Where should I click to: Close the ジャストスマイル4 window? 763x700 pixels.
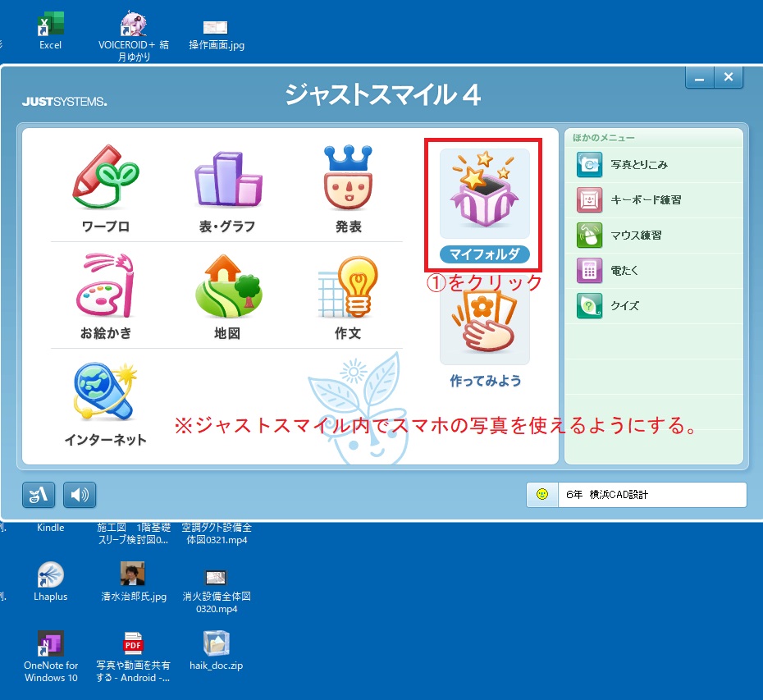click(729, 77)
